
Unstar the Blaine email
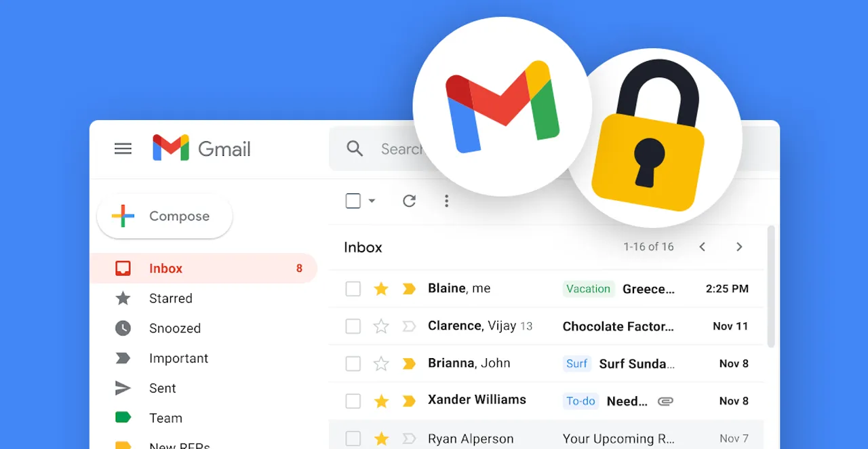pos(381,289)
